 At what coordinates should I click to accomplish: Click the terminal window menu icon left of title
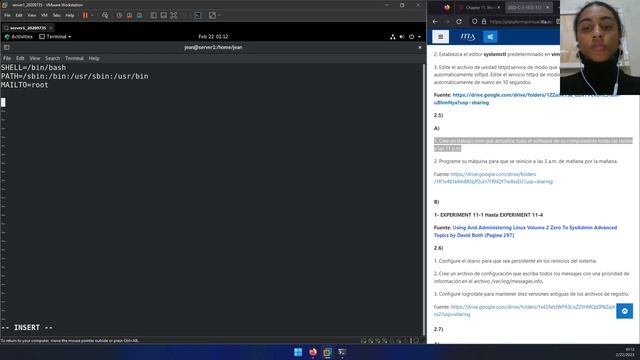coord(7,47)
